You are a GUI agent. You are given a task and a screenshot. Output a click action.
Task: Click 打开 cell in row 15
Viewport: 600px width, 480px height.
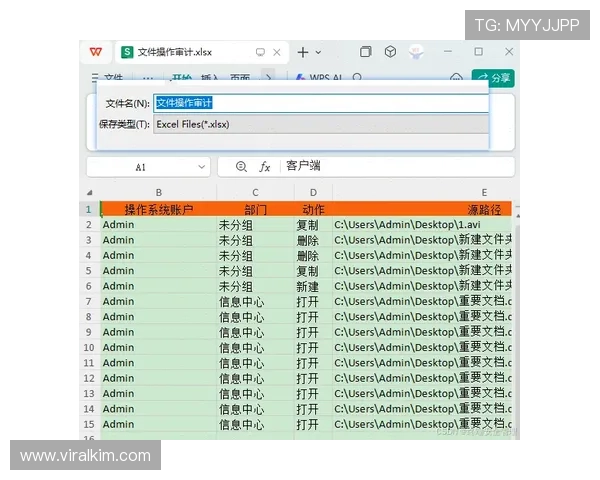coord(313,424)
